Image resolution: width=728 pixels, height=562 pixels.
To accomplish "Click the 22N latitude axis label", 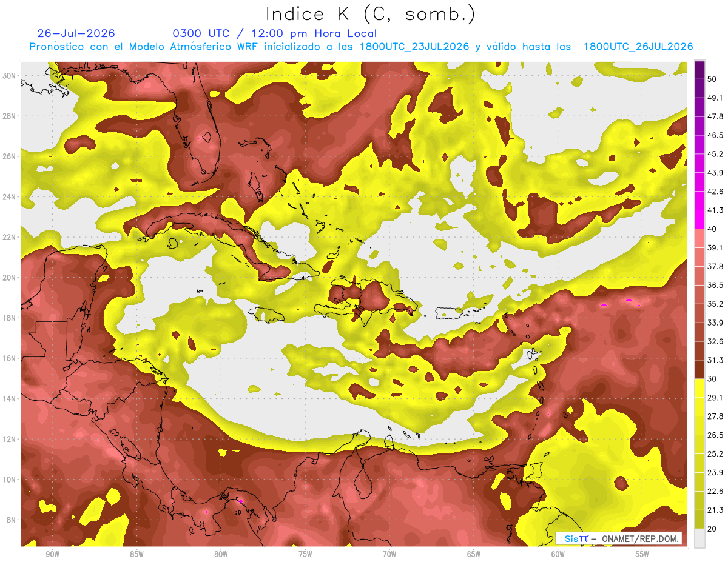I will 10,237.
